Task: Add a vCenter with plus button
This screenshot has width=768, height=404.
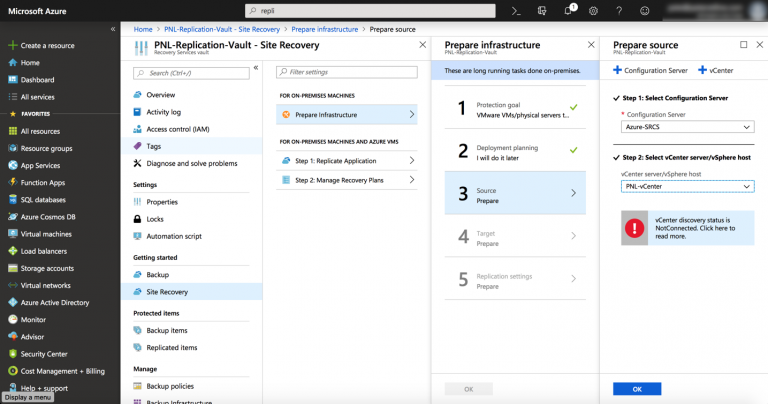Action: pos(716,71)
